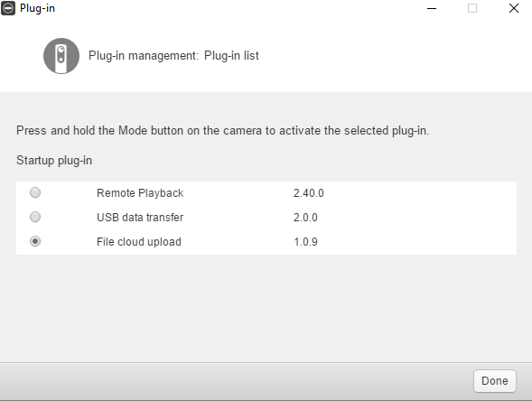532x401 pixels.
Task: Click version 1.0.9 of File cloud upload
Action: (x=305, y=242)
